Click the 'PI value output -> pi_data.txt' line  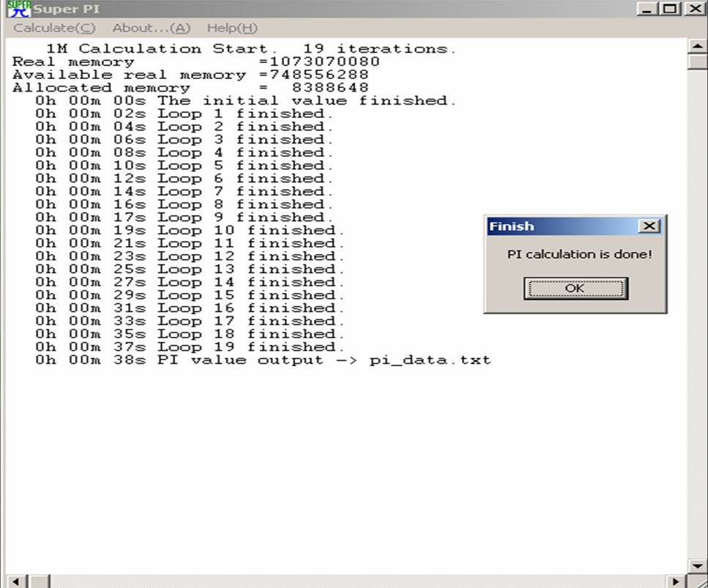263,360
